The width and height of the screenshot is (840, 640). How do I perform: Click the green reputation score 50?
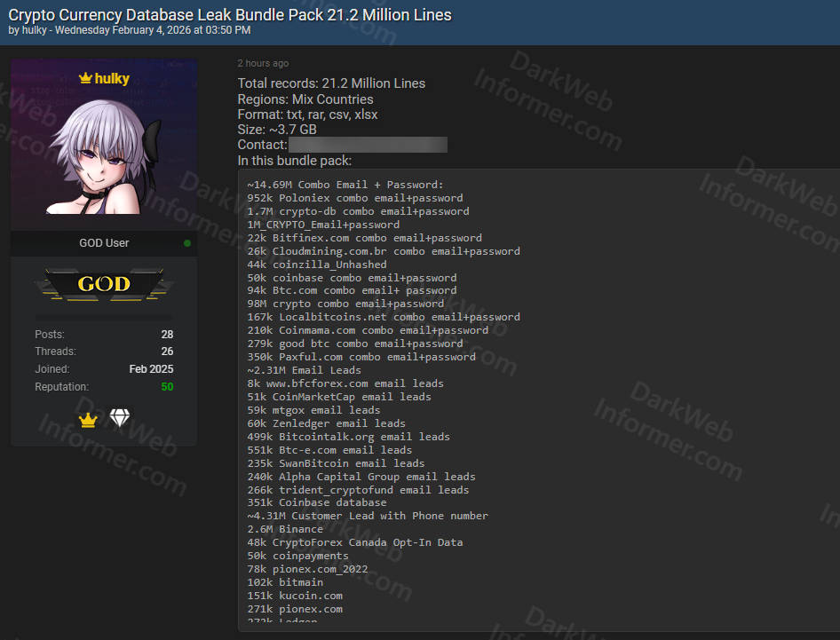pyautogui.click(x=167, y=387)
